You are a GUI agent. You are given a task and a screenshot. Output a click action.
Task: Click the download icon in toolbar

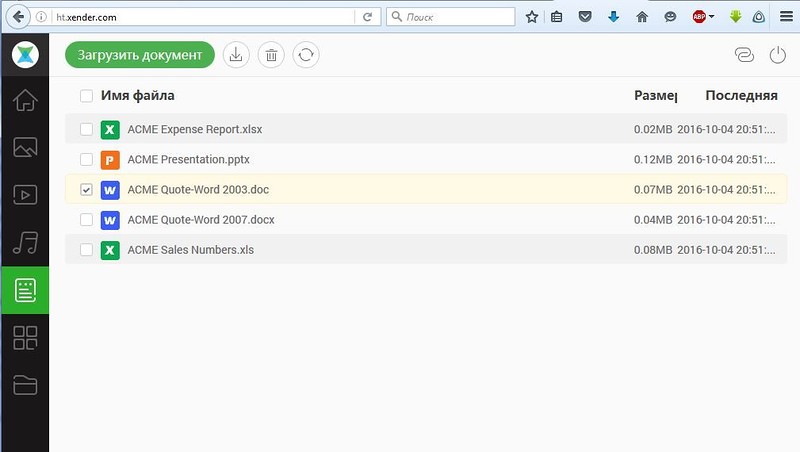pos(236,55)
